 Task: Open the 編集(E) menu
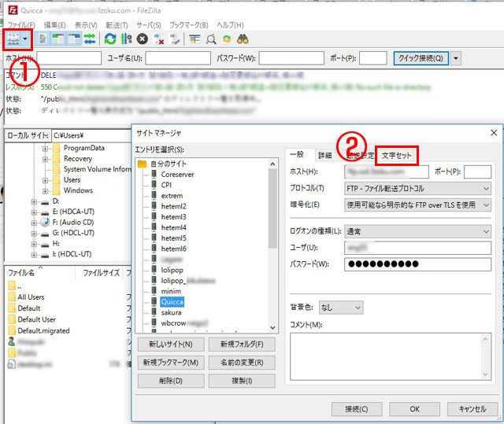pyautogui.click(x=54, y=24)
